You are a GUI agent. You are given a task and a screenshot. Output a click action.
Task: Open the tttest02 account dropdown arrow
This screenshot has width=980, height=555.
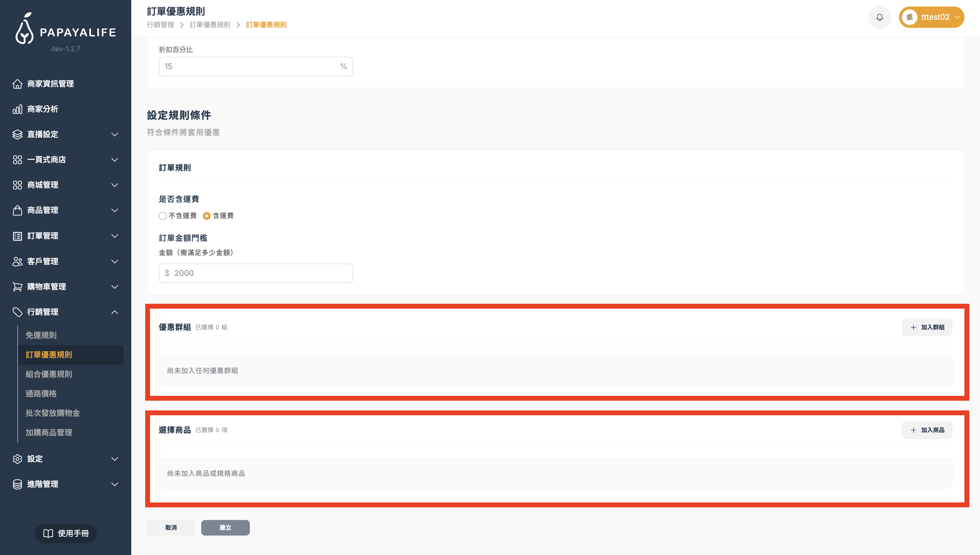(x=957, y=17)
